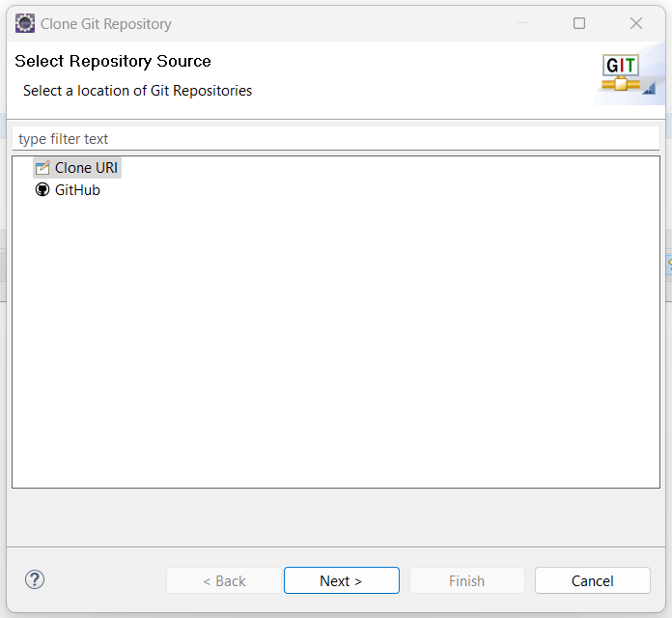Click the Clone URI icon in the list
672x618 pixels.
tap(42, 168)
